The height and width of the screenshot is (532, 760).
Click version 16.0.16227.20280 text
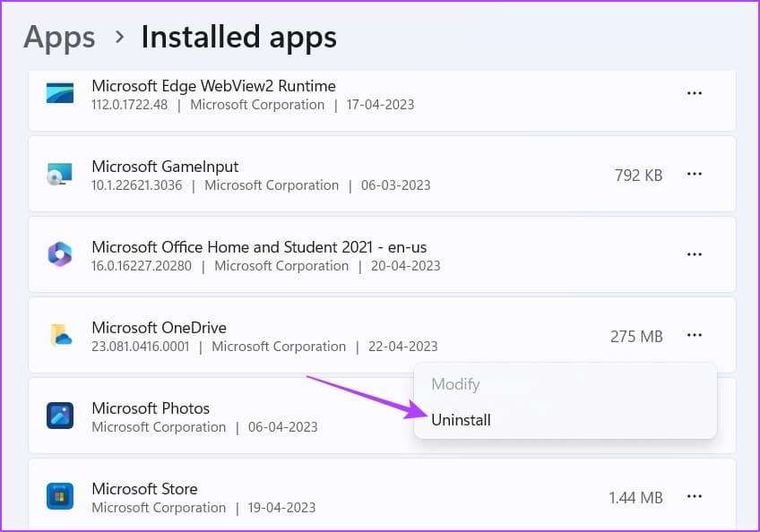[142, 265]
